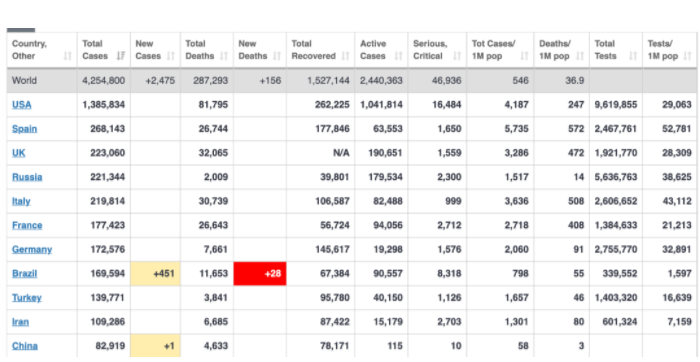This screenshot has height=362, width=700.
Task: Click World active cases 2,440,363
Action: (381, 81)
